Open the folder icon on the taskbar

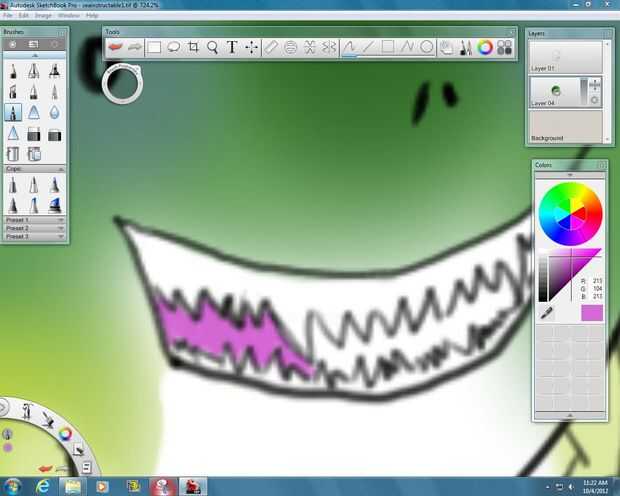click(72, 486)
